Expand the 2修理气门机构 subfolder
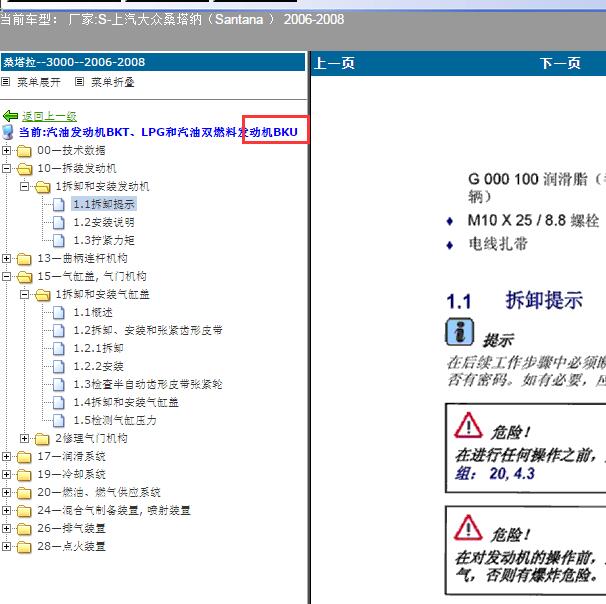606x604 pixels. [x=24, y=438]
